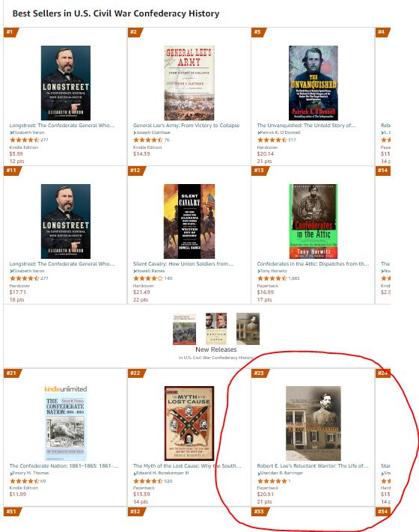Open the Myth of the Lost Cause title link
This screenshot has height=532, width=419.
(187, 466)
